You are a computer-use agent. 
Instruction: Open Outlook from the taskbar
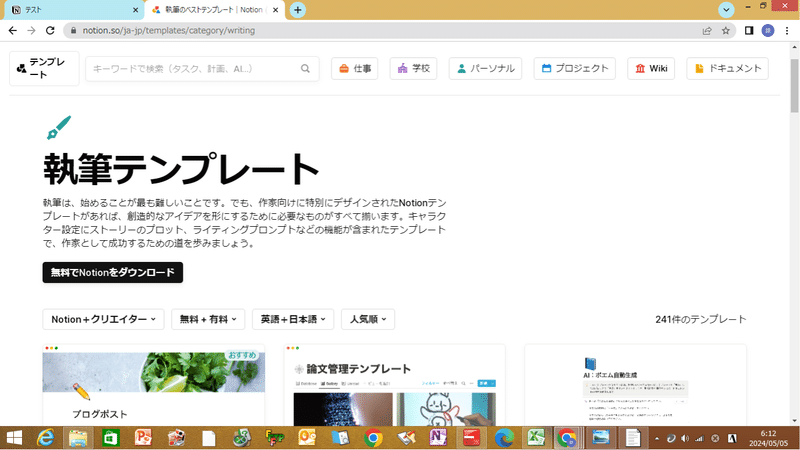(307, 438)
